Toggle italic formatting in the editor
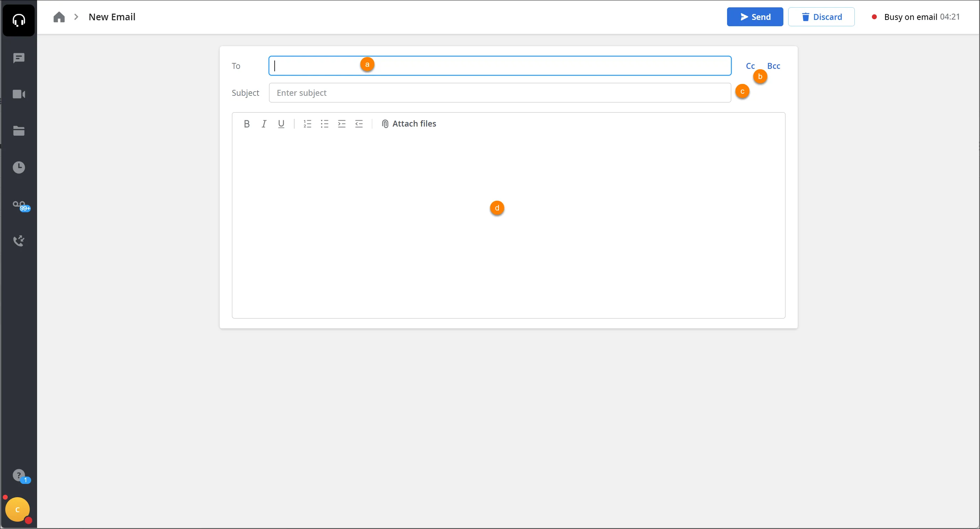The image size is (980, 529). (x=264, y=124)
